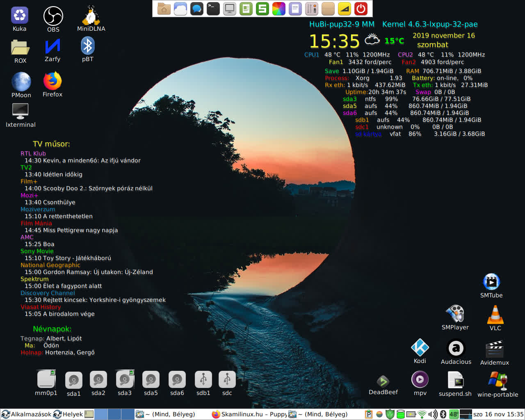Click the round sunset tray icon
Image resolution: width=525 pixels, height=420 pixels.
pos(379,414)
